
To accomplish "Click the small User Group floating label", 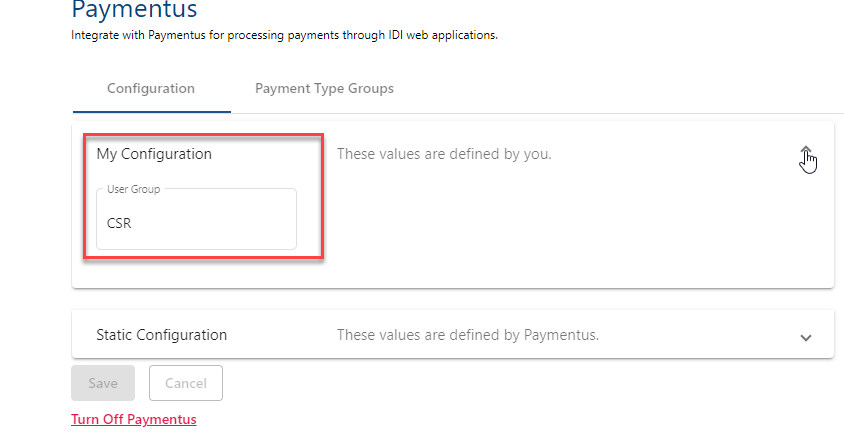I will tap(133, 189).
